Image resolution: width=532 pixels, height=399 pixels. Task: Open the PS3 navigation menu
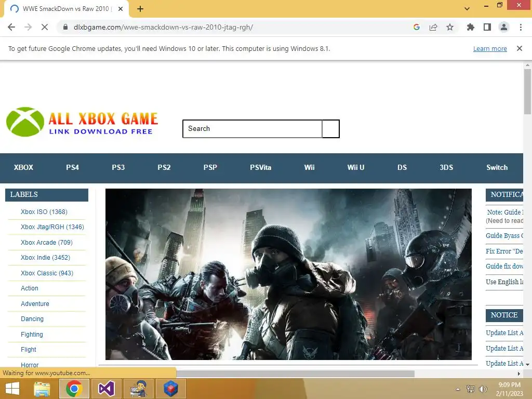click(118, 168)
